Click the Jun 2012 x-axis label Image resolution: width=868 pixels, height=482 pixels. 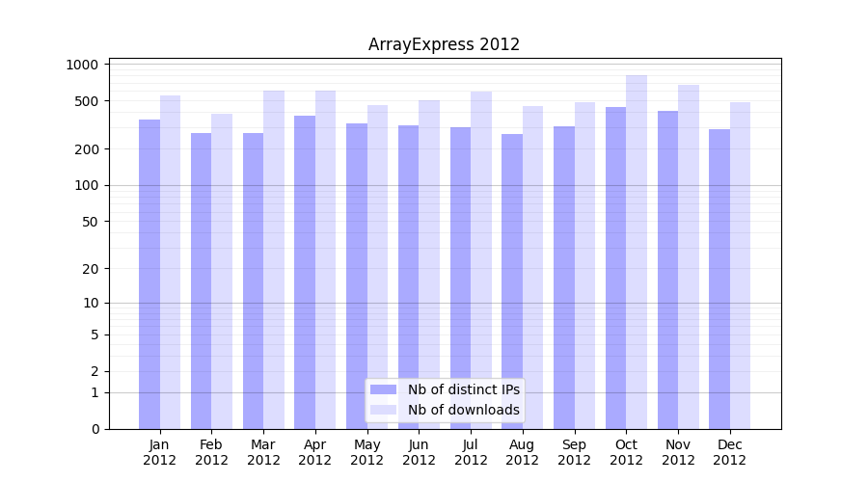[419, 452]
